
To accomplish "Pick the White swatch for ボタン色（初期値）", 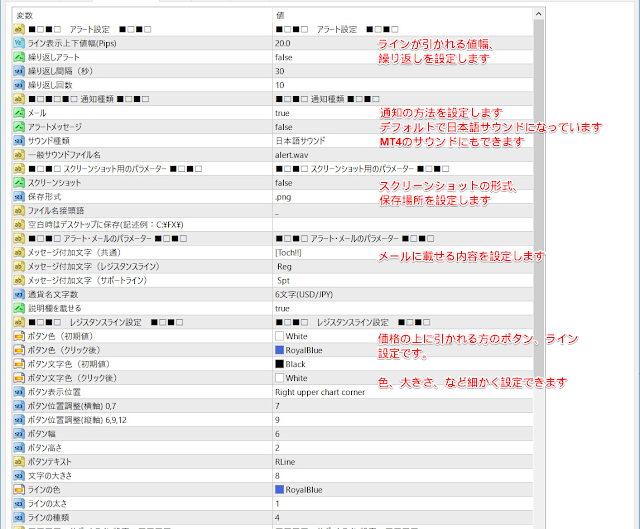I will 280,336.
